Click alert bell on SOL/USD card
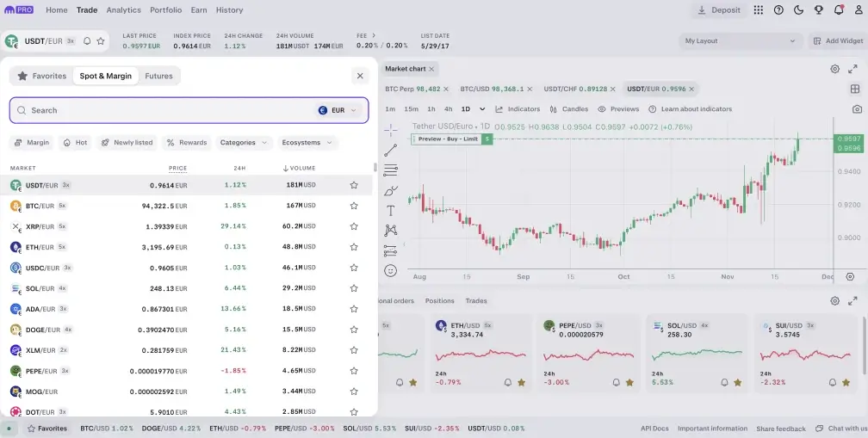Image resolution: width=868 pixels, height=438 pixels. [724, 382]
